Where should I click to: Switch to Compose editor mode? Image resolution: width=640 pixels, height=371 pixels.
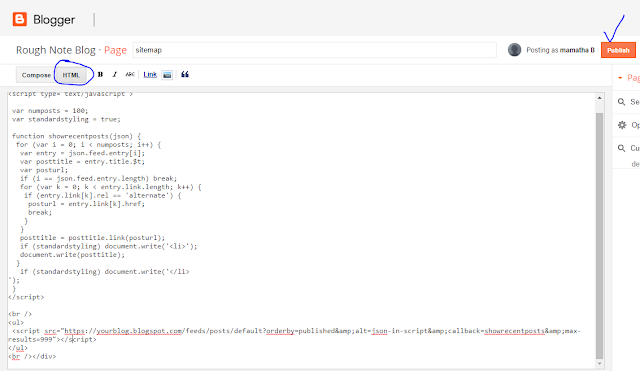point(36,75)
